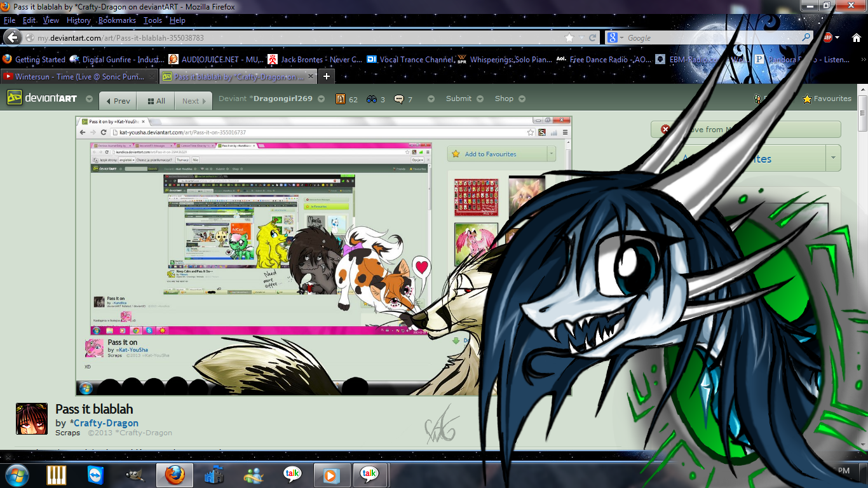The image size is (868, 488).
Task: Click the Firefox taskbar icon
Action: tap(174, 475)
